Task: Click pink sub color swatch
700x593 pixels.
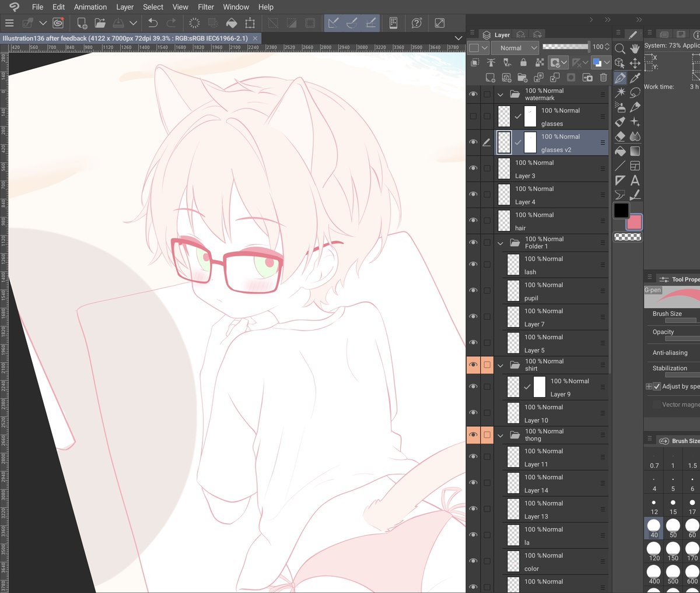Action: click(635, 222)
